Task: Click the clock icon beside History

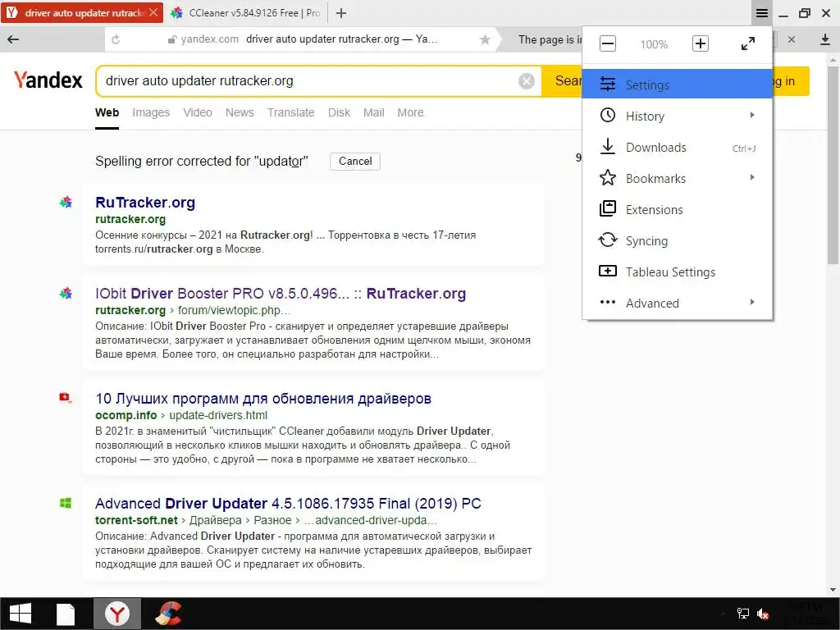Action: (608, 115)
